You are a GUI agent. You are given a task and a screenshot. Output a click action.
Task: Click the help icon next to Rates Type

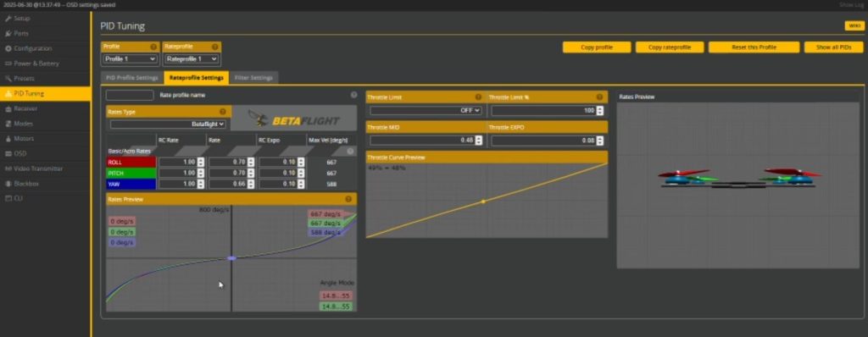tap(223, 111)
